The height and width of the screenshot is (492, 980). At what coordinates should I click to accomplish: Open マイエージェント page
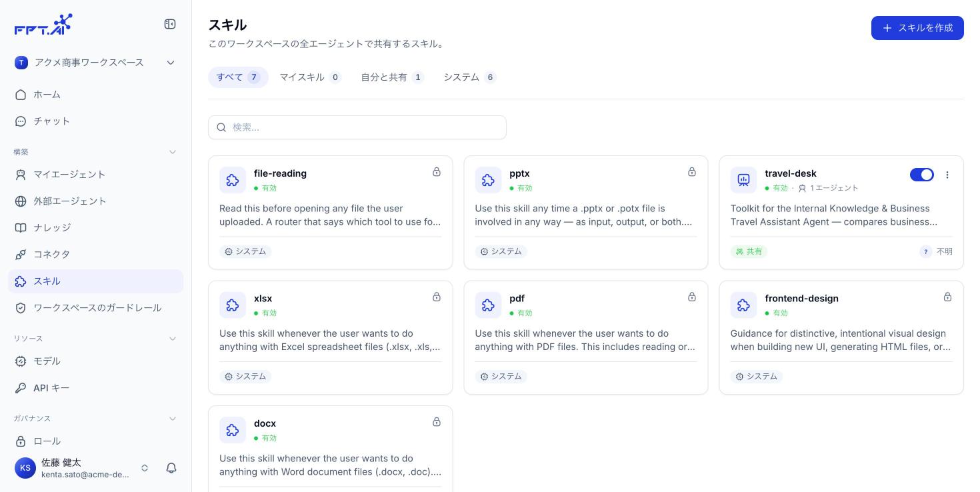click(95, 175)
